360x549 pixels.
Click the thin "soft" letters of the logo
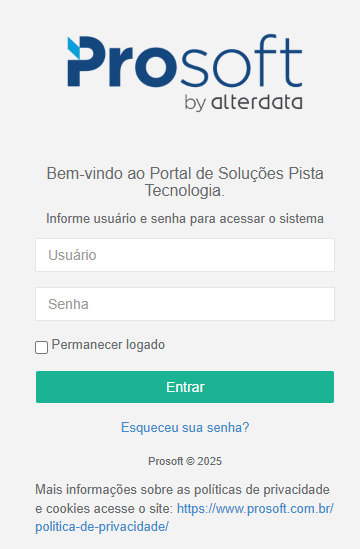click(241, 60)
